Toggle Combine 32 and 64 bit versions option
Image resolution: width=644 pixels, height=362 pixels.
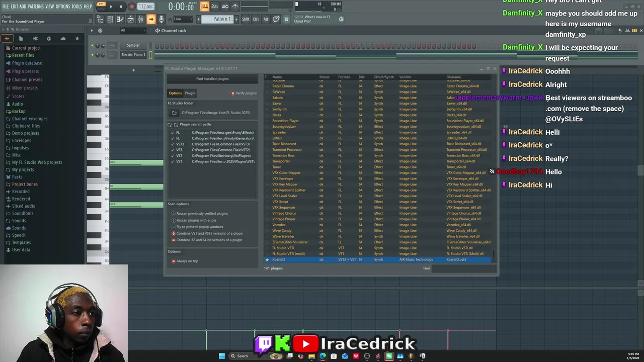207,240
